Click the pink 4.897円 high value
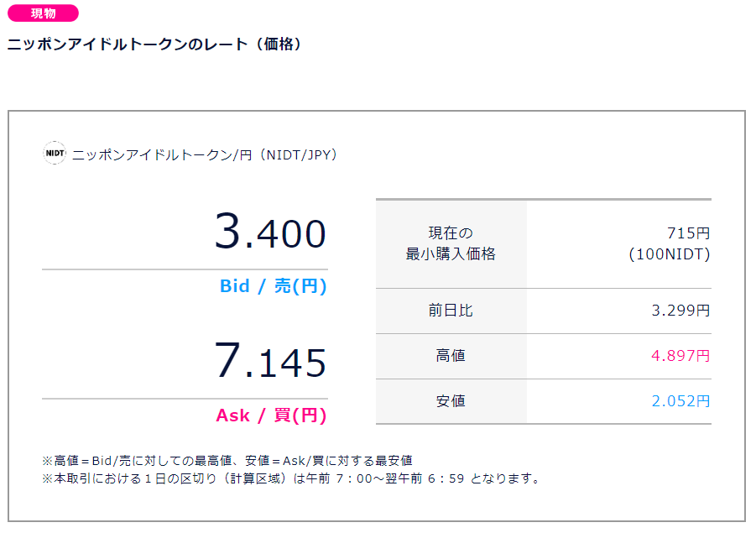 pyautogui.click(x=680, y=356)
